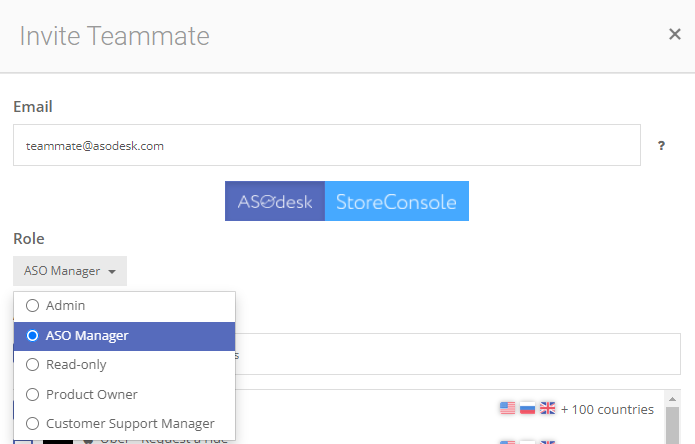Click the '+ 100 countries' text
This screenshot has width=695, height=444.
click(x=607, y=409)
